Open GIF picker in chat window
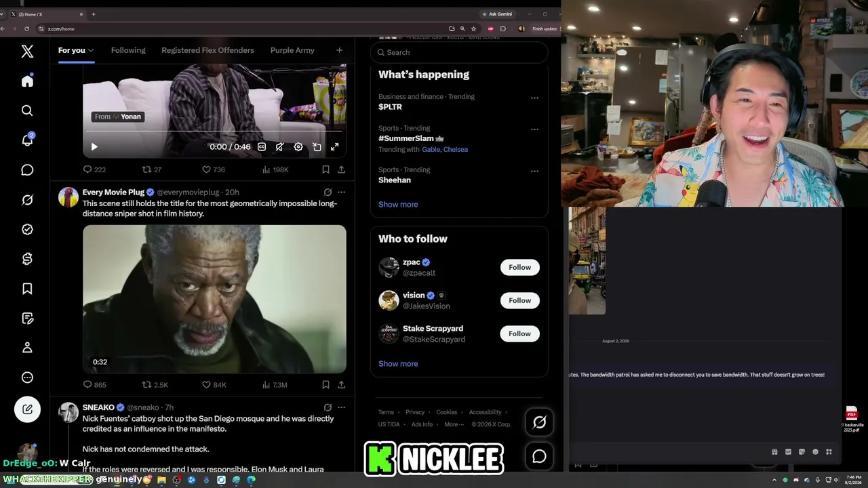Screen dimensions: 868x488 coord(788,452)
